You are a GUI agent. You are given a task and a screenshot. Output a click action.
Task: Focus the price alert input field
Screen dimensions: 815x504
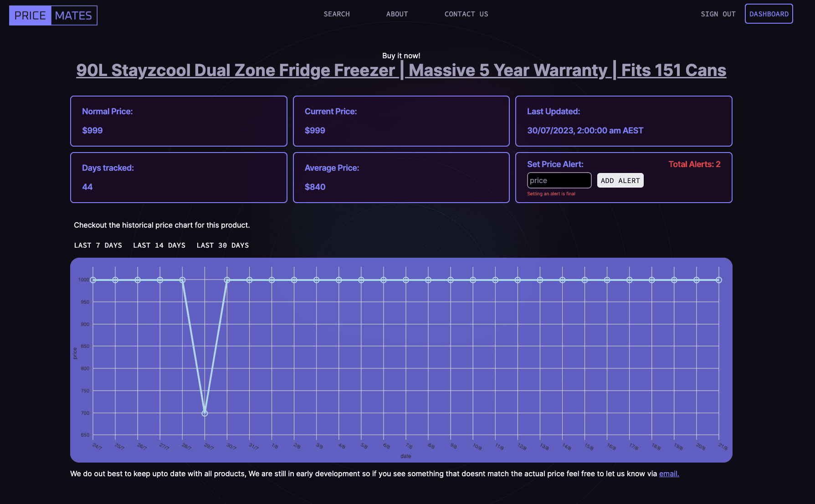559,180
